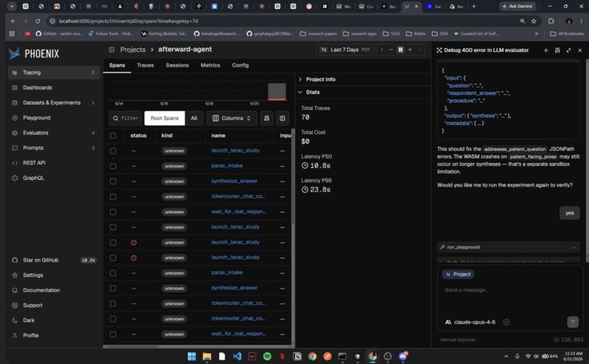Shift time range backward with left arrow

coord(381,50)
